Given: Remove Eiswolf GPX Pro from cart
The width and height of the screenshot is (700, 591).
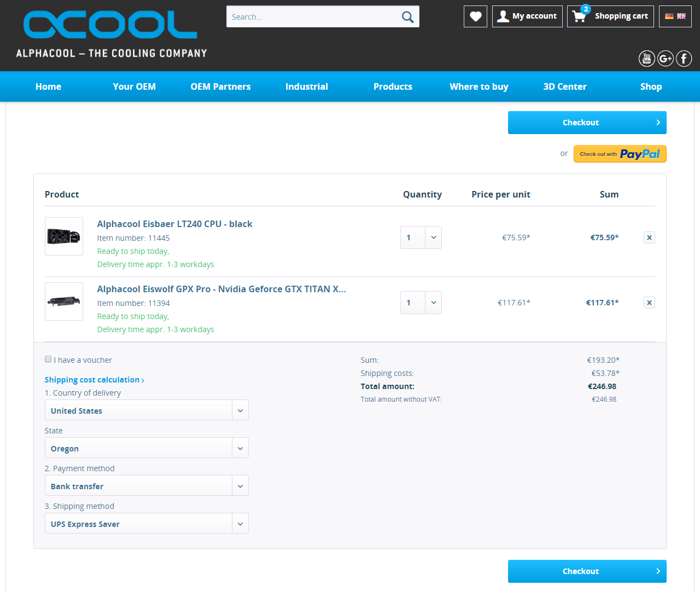Looking at the screenshot, I should click(x=649, y=303).
